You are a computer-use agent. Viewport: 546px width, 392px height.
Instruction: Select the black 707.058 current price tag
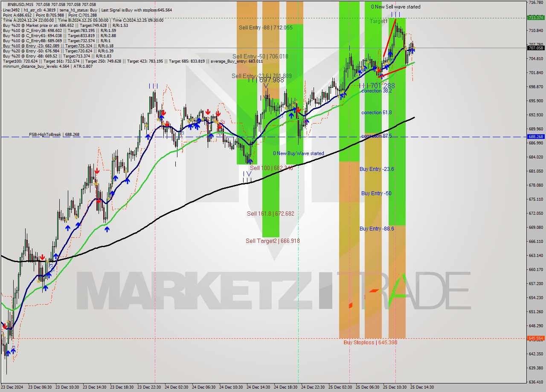[x=536, y=48]
